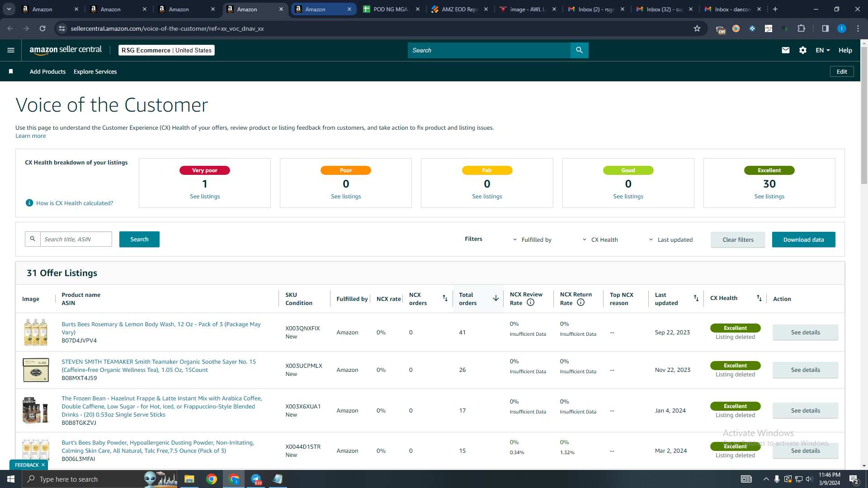Open The Frozen Bean product link
Image resolution: width=868 pixels, height=488 pixels.
[x=162, y=406]
